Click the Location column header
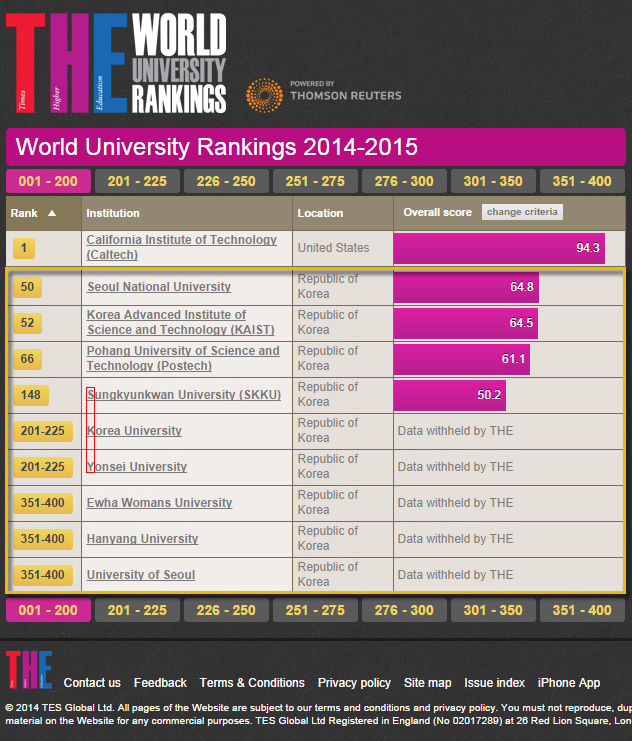 point(343,213)
